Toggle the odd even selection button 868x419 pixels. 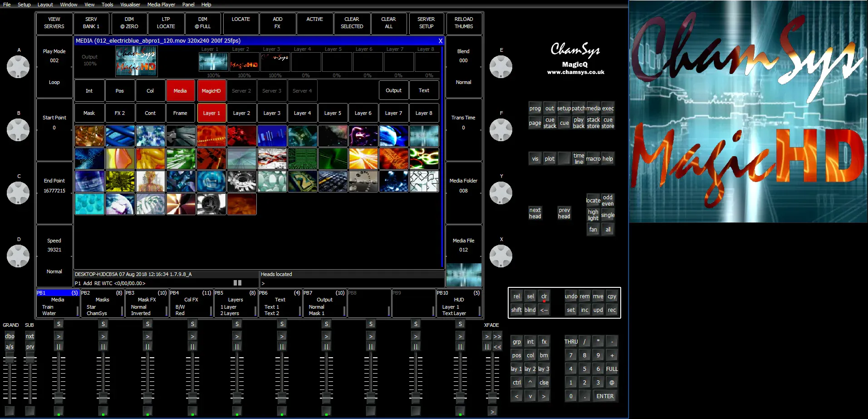[x=608, y=201]
